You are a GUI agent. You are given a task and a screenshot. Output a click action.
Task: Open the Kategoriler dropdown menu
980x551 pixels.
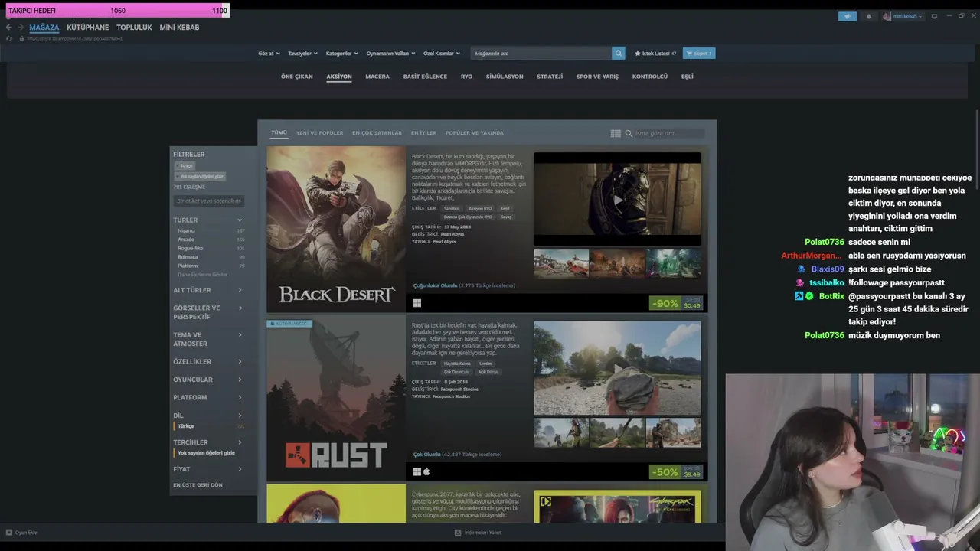tap(341, 54)
